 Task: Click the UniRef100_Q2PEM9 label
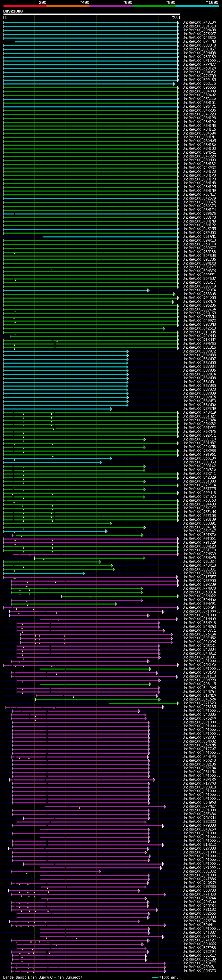[199, 408]
